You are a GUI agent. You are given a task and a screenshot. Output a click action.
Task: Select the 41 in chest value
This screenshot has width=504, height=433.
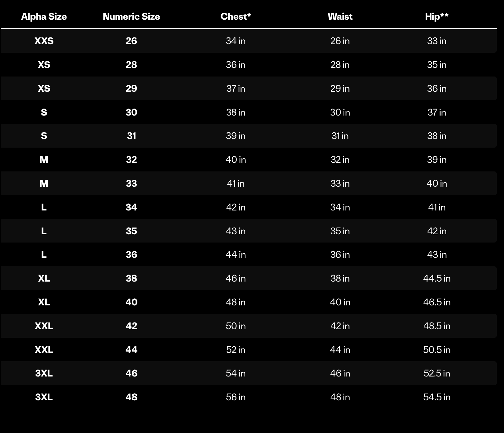pos(235,183)
